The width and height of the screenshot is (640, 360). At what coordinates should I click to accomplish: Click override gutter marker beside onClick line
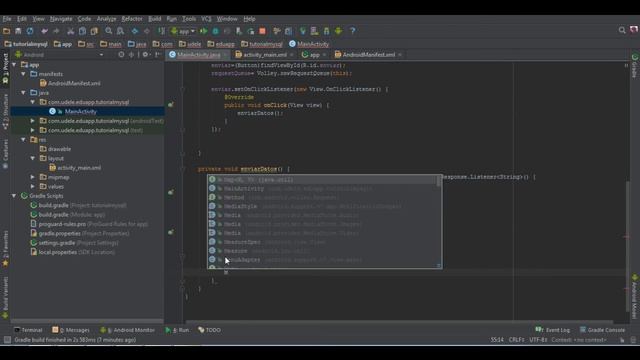171,105
